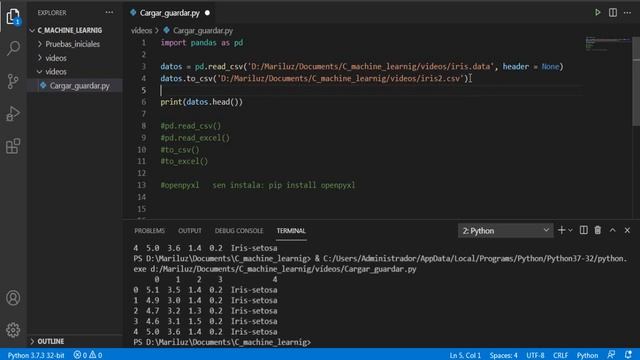Open the Search view
Viewport: 640px width, 360px height.
click(13, 49)
